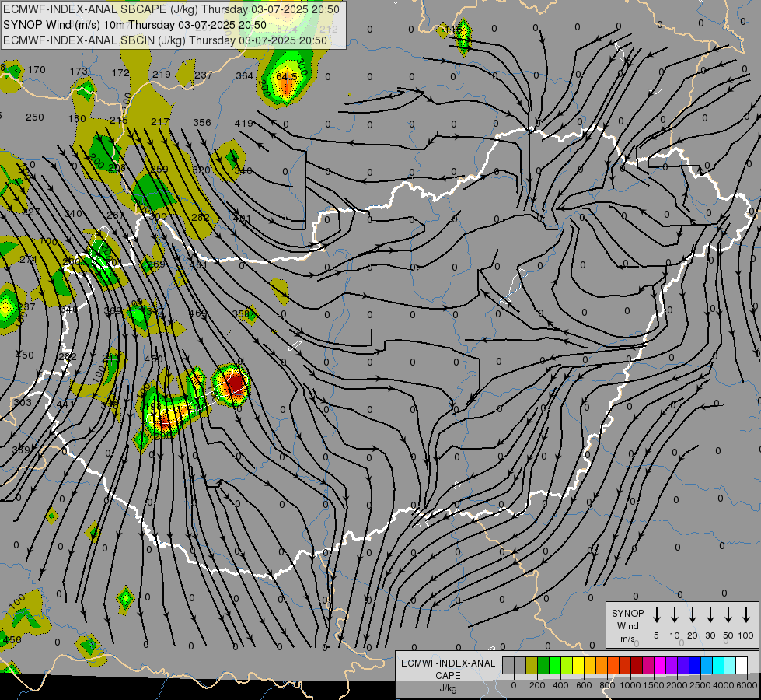
Task: Click the '2500' tick label on the colorbar
Action: (x=700, y=685)
